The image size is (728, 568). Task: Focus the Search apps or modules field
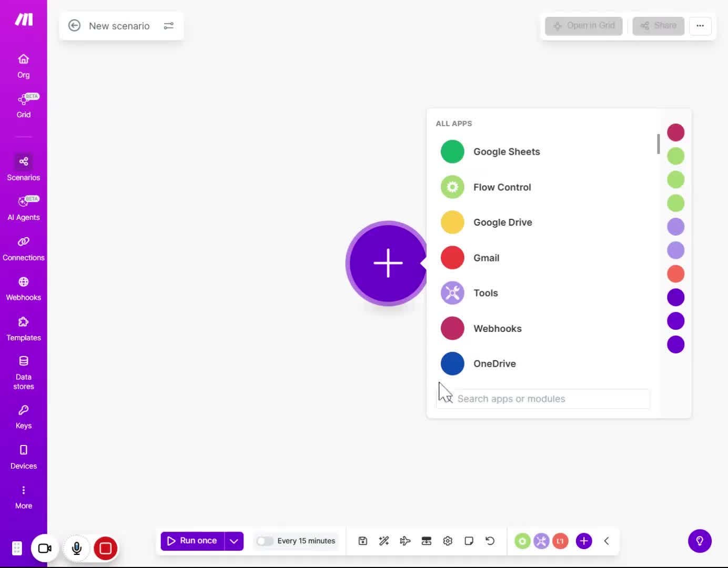543,399
